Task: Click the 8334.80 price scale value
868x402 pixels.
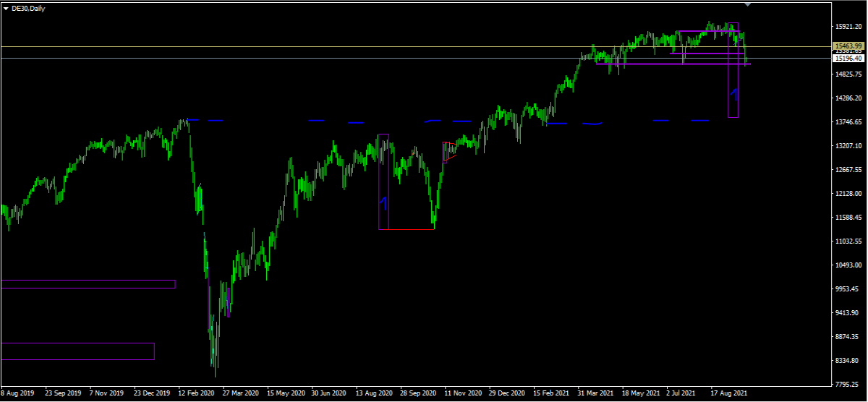Action: point(846,361)
